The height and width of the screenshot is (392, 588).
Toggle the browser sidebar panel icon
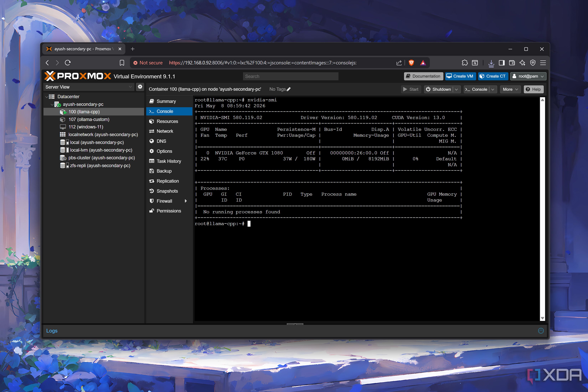click(x=502, y=63)
